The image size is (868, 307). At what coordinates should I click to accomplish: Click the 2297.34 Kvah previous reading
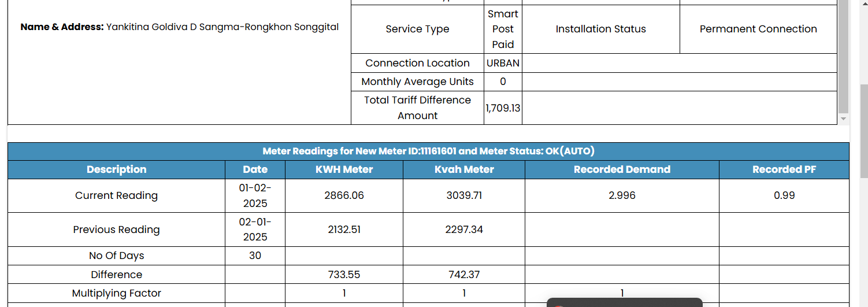point(464,230)
